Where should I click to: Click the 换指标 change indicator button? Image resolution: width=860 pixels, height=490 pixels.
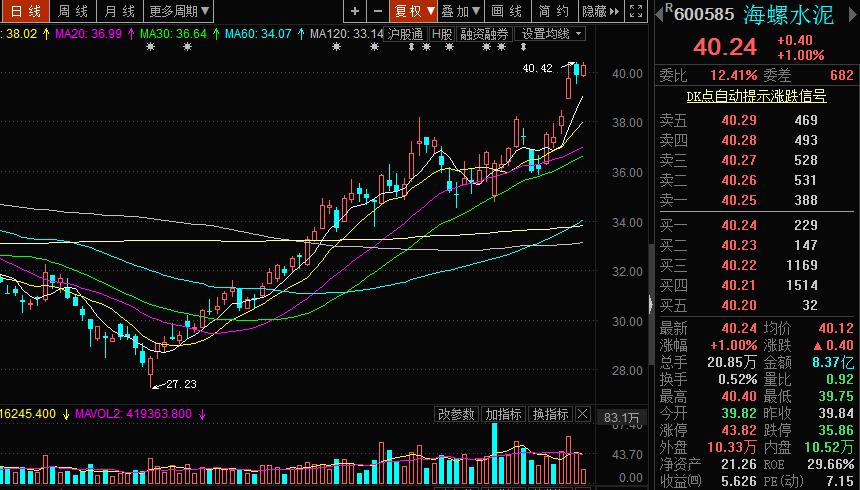[x=550, y=414]
